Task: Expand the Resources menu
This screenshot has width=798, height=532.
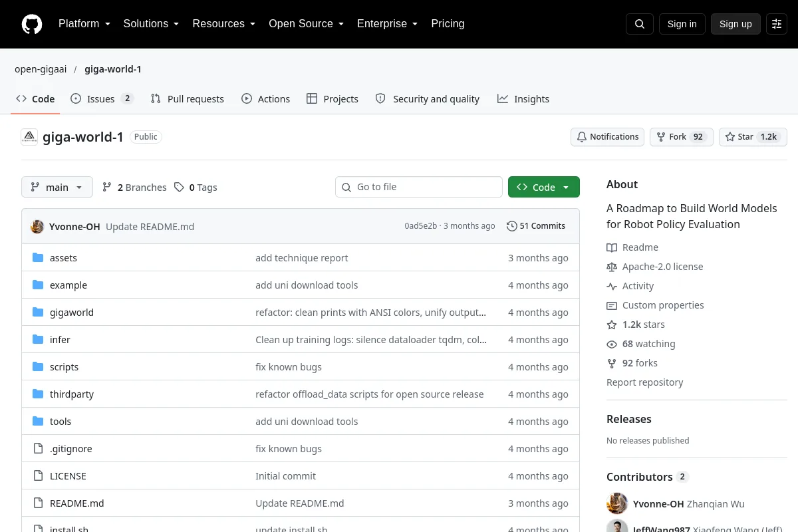Action: pyautogui.click(x=224, y=24)
